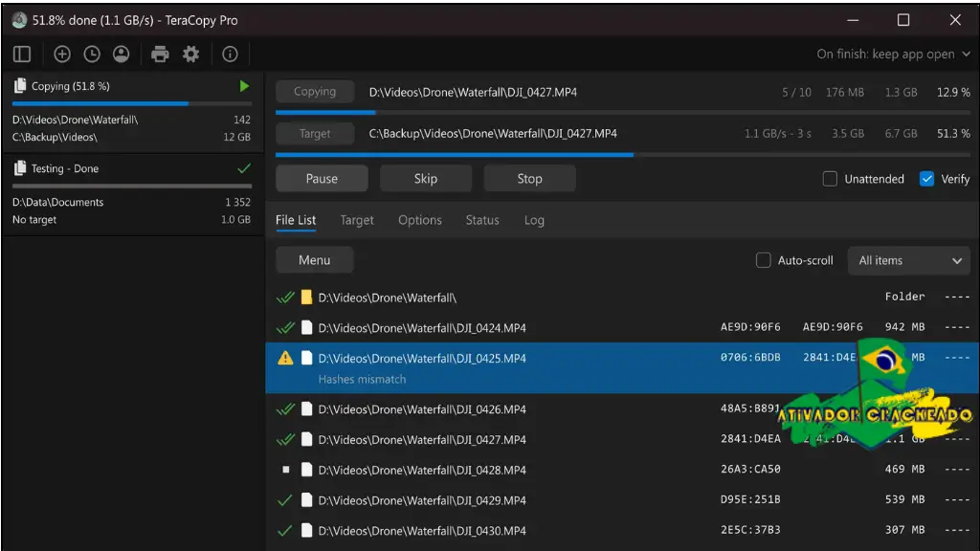Click the TeraCopy app icon in title bar
The image size is (980, 551).
tap(19, 20)
